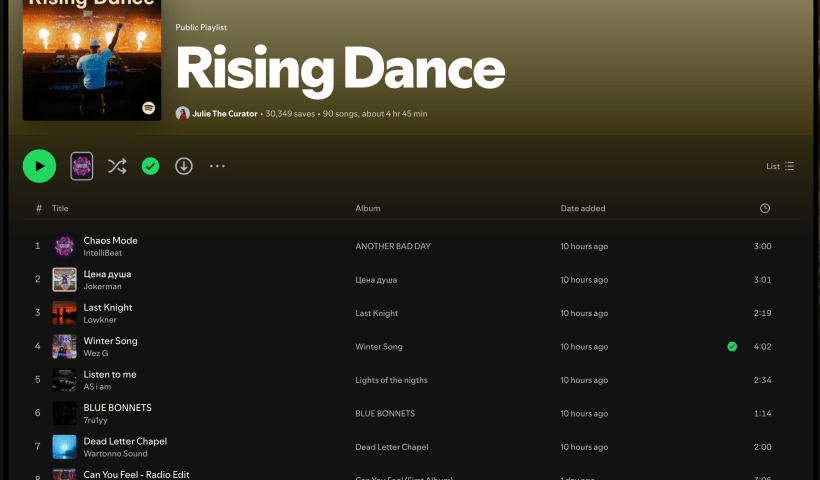820x480 pixels.
Task: Sort by duration clock icon
Action: click(x=765, y=208)
